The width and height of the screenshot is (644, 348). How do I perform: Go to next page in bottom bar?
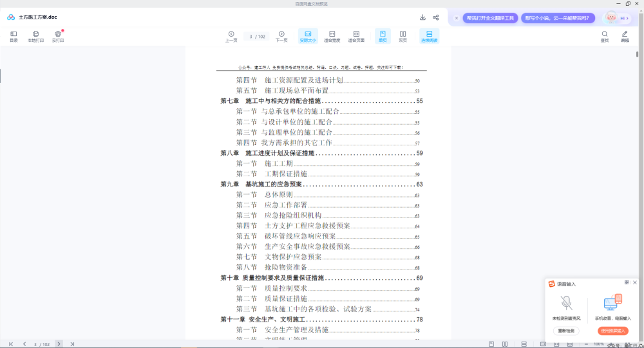59,344
